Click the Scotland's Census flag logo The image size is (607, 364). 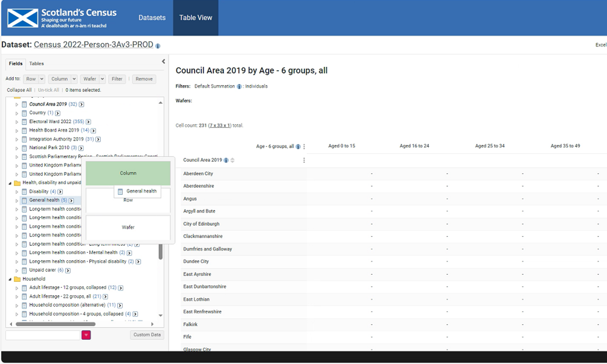(x=22, y=18)
